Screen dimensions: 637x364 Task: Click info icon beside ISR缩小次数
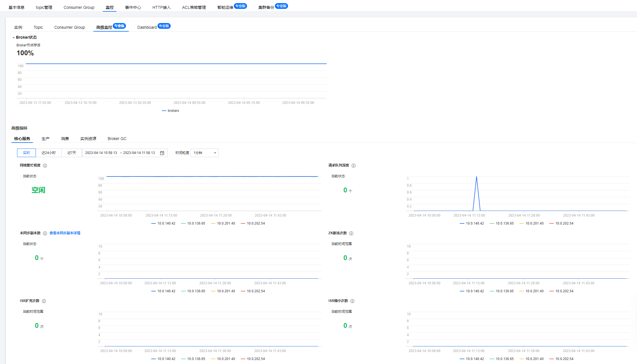tap(352, 301)
